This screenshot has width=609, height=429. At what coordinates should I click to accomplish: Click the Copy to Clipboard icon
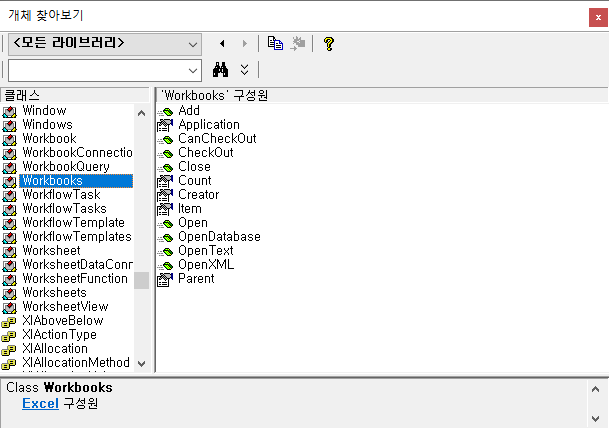click(275, 43)
